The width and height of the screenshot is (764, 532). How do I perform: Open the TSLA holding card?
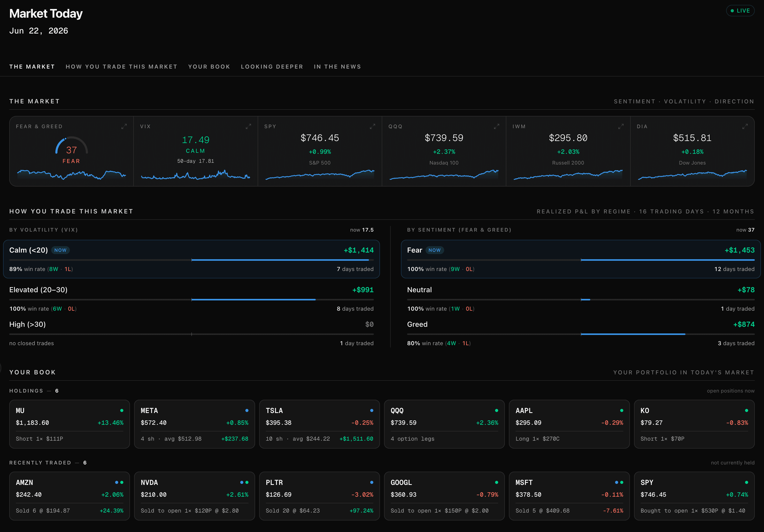point(320,424)
